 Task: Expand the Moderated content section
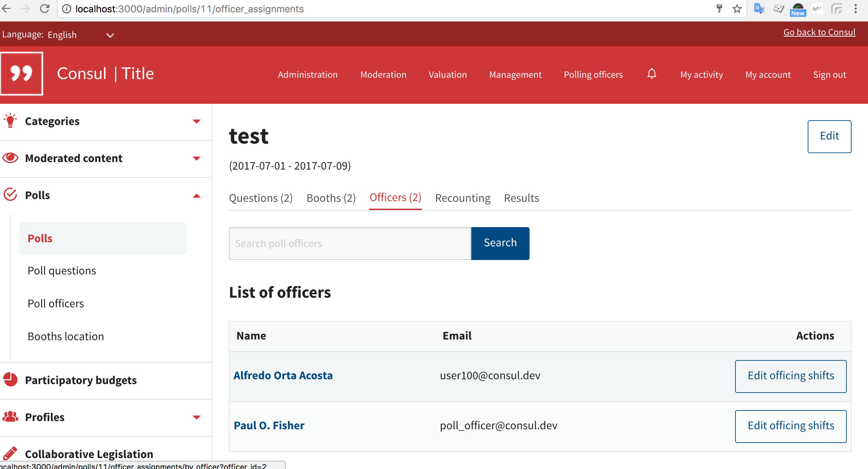coord(197,158)
